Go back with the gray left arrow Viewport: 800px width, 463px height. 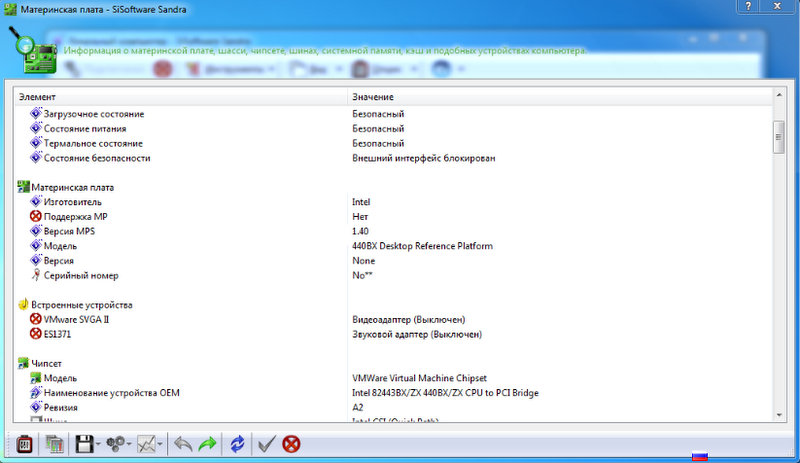183,444
